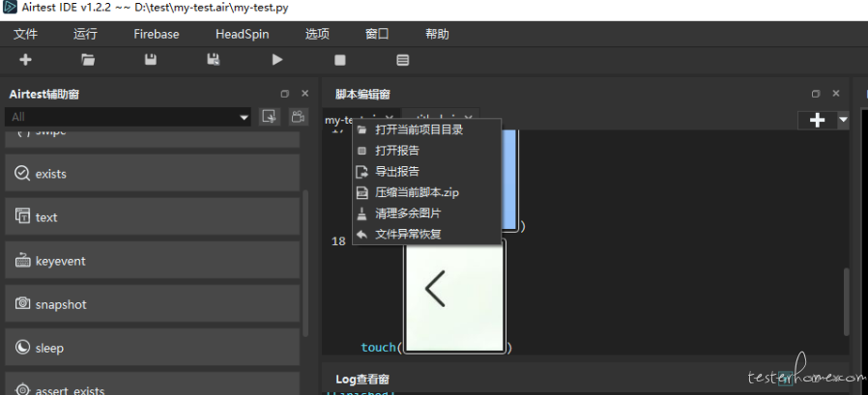Insert the sleep command
Screen dimensions: 868x395
[152, 347]
